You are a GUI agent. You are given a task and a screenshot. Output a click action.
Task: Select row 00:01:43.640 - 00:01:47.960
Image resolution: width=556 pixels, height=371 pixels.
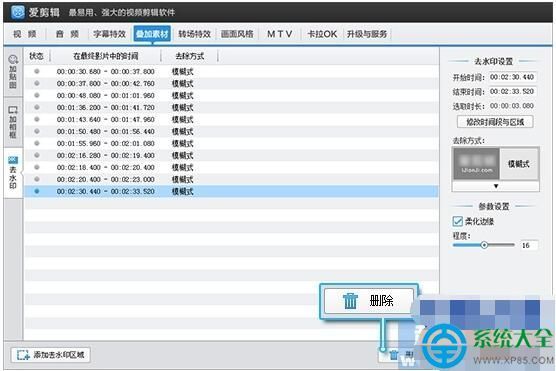[x=231, y=120]
